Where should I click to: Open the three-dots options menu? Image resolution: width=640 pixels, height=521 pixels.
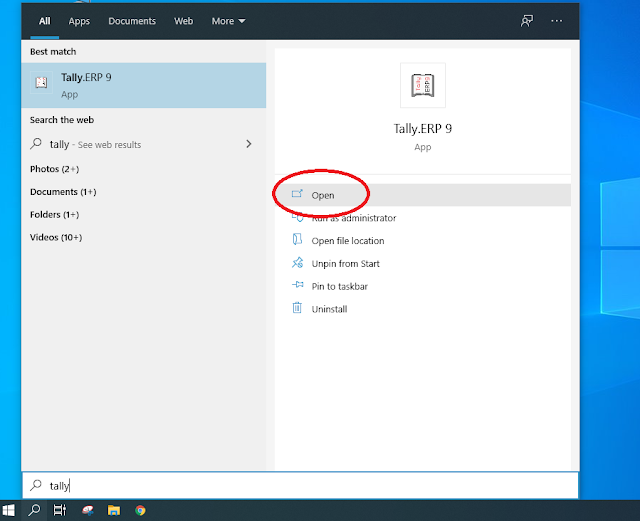point(556,21)
